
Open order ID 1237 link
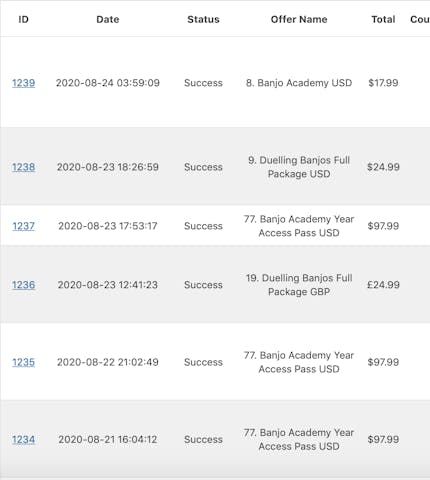(x=23, y=226)
